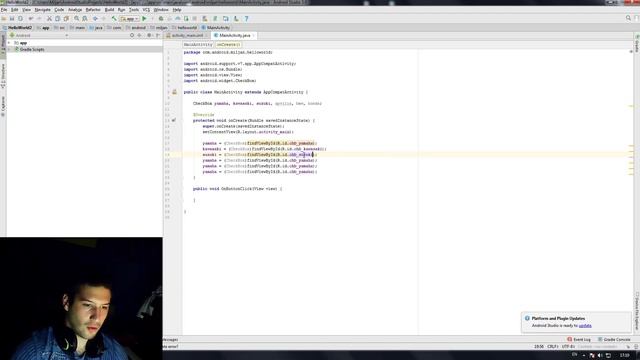
Task: Click the system clock in taskbar
Action: click(624, 356)
